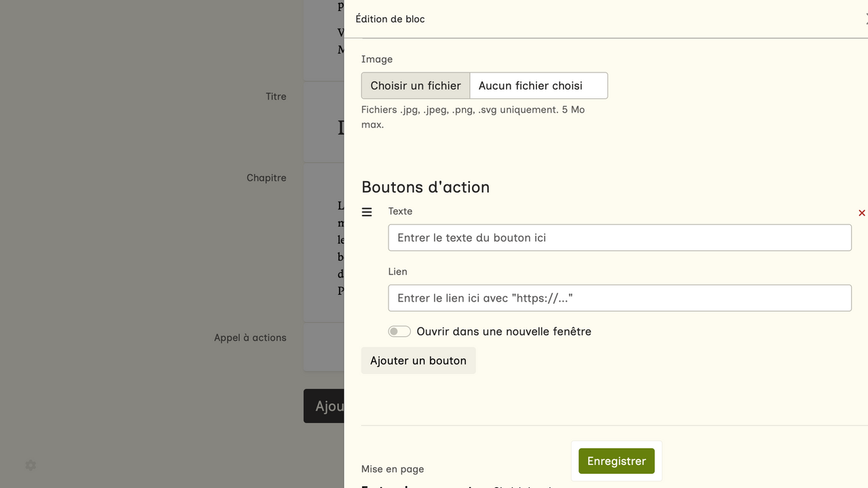Click the "Aucun fichier choisi" file field

click(538, 85)
